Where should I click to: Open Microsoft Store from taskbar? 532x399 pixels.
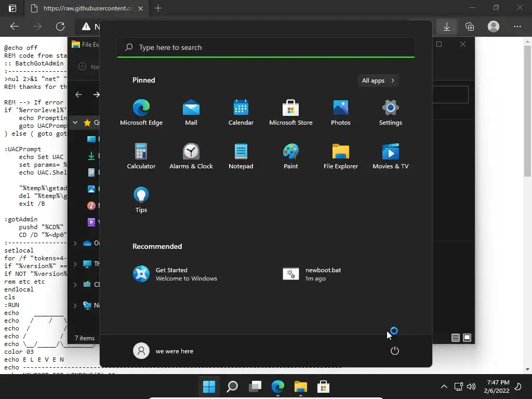(x=323, y=387)
